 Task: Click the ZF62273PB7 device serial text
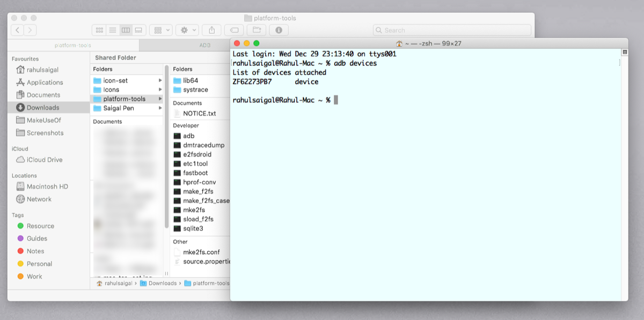(x=252, y=82)
